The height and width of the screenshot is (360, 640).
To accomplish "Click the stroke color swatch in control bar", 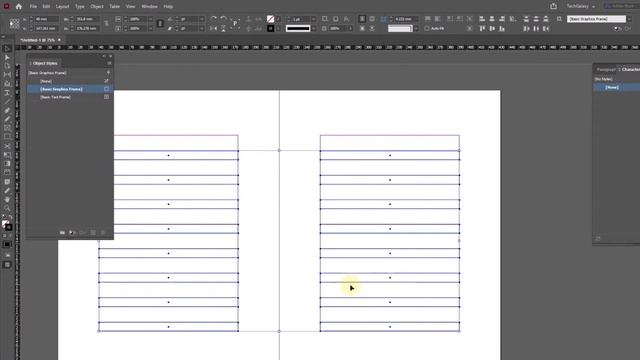I will tap(270, 28).
